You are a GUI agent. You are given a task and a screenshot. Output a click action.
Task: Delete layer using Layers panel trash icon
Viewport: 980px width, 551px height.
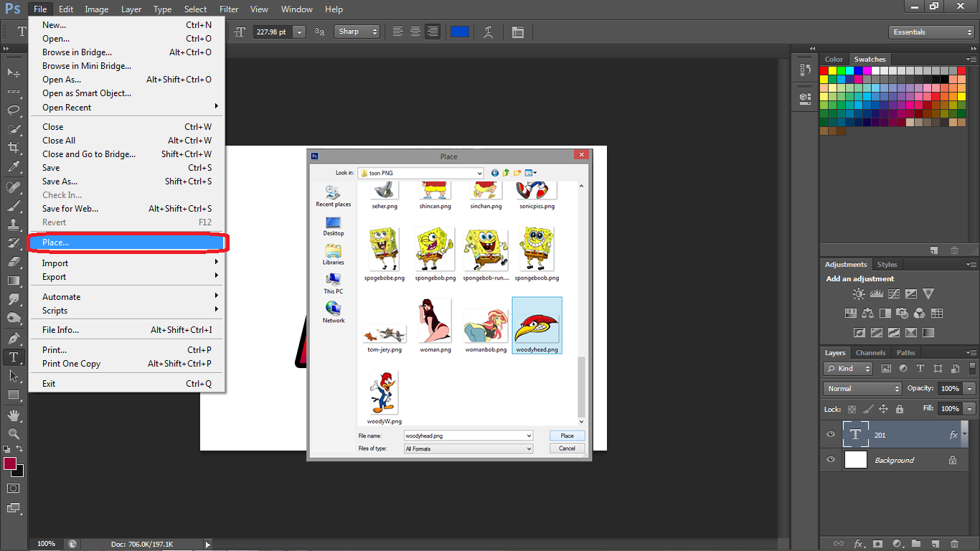954,544
